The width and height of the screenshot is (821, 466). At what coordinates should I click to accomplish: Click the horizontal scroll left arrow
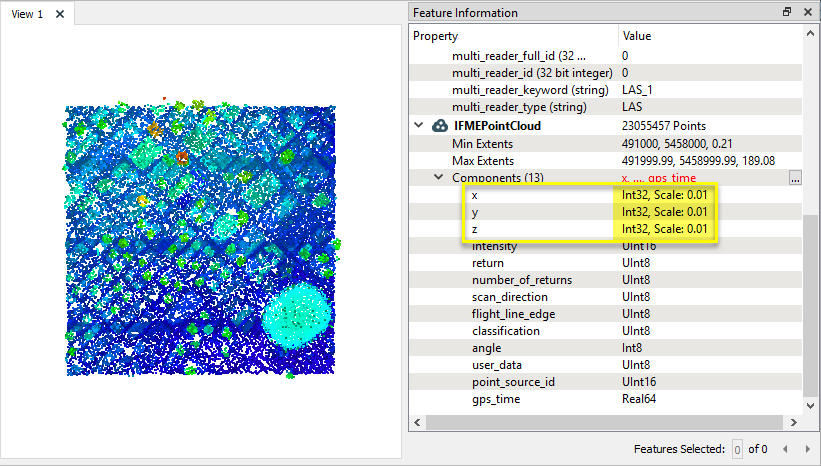417,422
